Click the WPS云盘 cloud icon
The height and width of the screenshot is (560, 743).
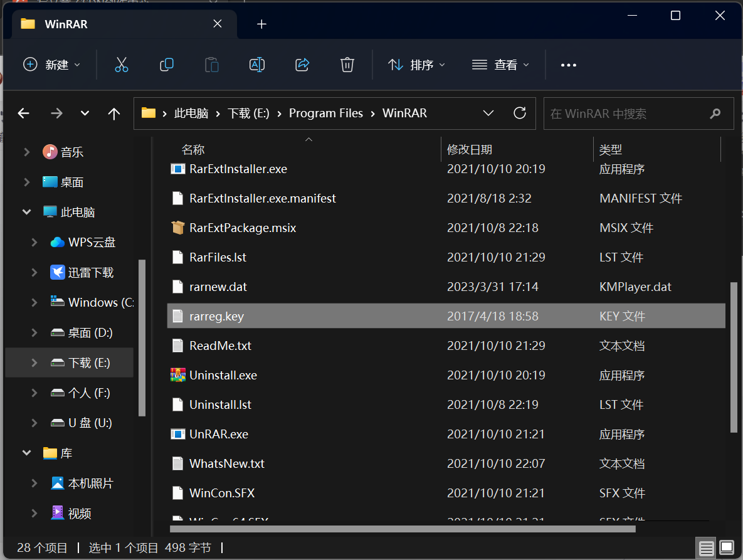coord(57,242)
